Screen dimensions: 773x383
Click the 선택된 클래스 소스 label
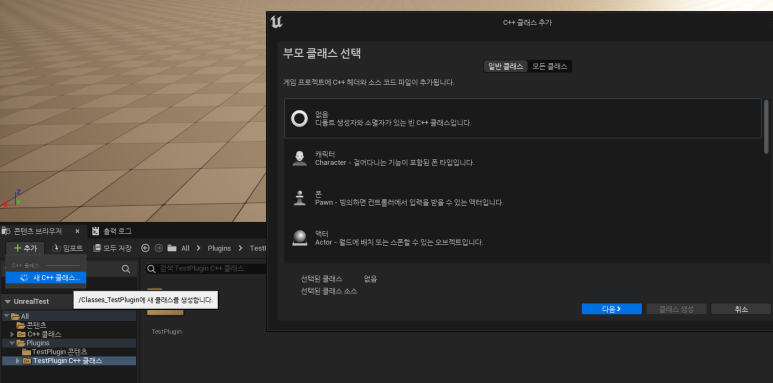329,291
